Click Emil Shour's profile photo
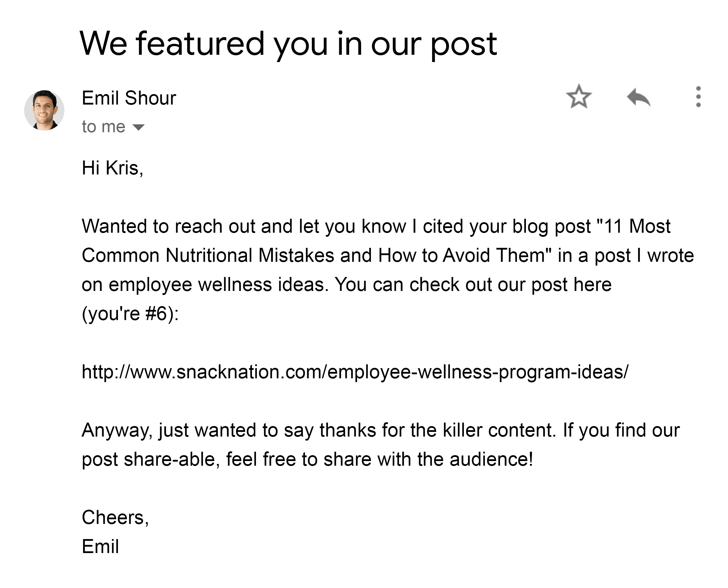The width and height of the screenshot is (728, 588). tap(44, 110)
